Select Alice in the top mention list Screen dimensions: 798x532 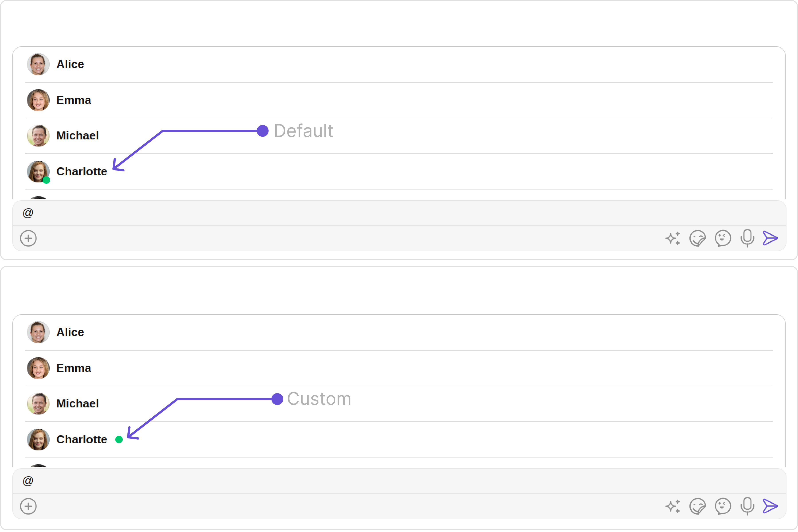(399, 65)
